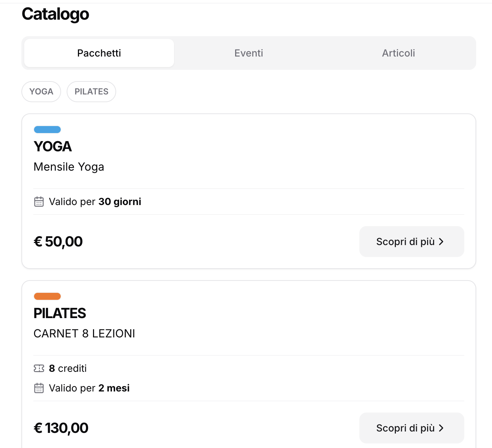Click the € 130,00 price

pos(61,428)
